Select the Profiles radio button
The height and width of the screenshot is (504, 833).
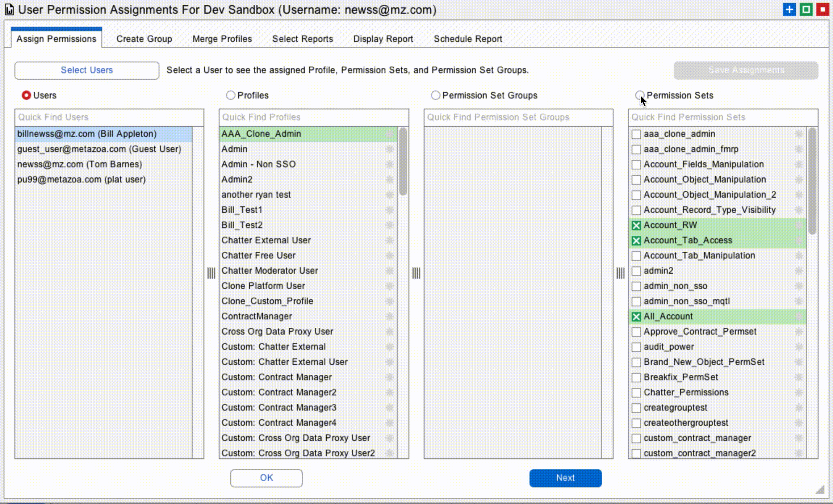pos(230,95)
